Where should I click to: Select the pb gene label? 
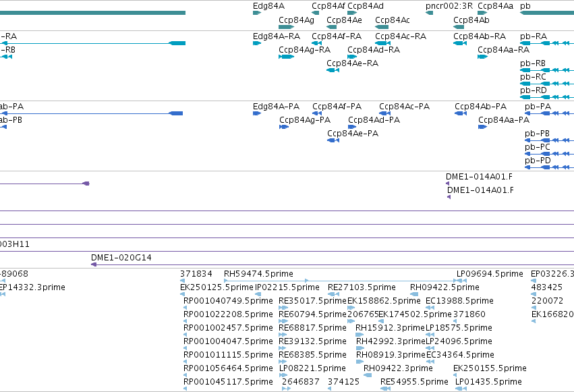click(525, 6)
